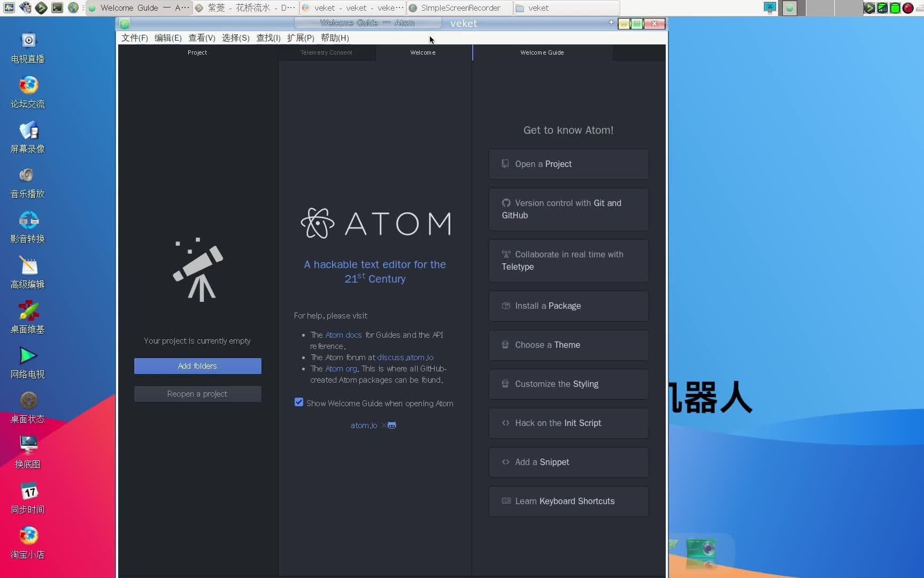
Task: Click the Atom app icon in window titlebar
Action: pyautogui.click(x=125, y=24)
